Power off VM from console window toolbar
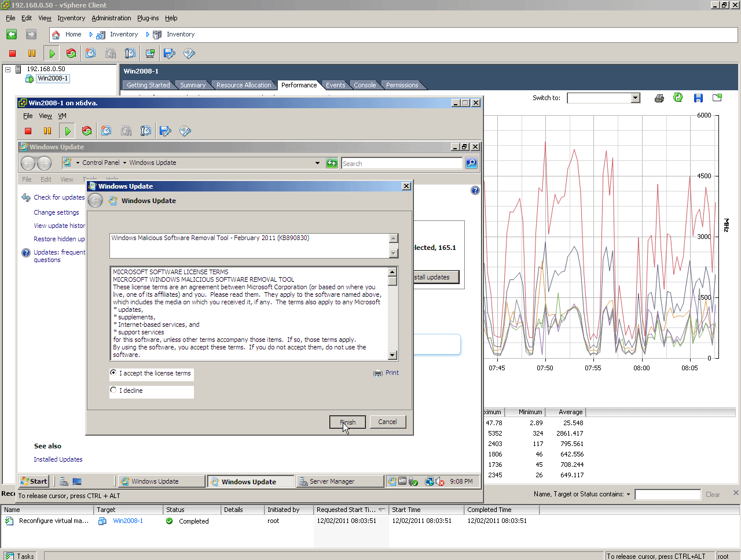Image resolution: width=741 pixels, height=560 pixels. [28, 131]
